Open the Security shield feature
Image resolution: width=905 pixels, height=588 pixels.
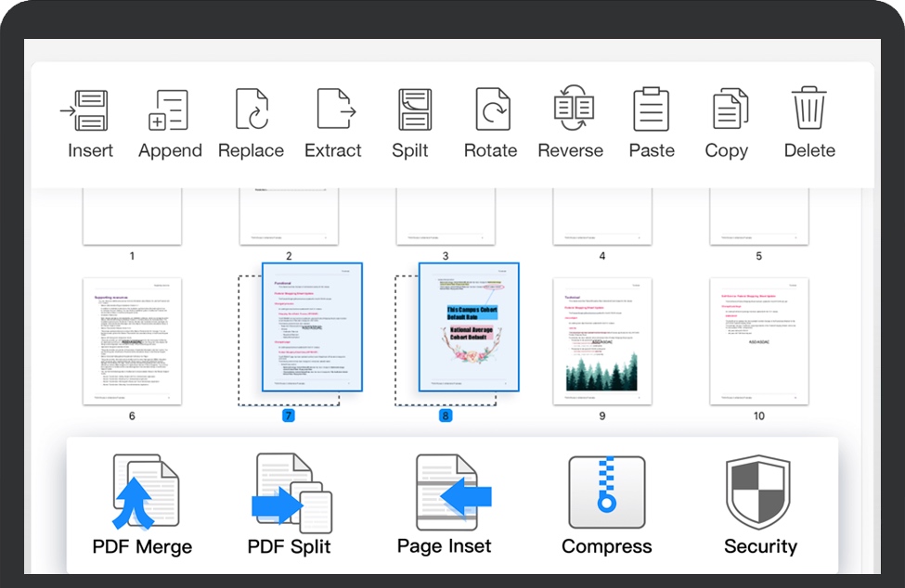pyautogui.click(x=759, y=490)
